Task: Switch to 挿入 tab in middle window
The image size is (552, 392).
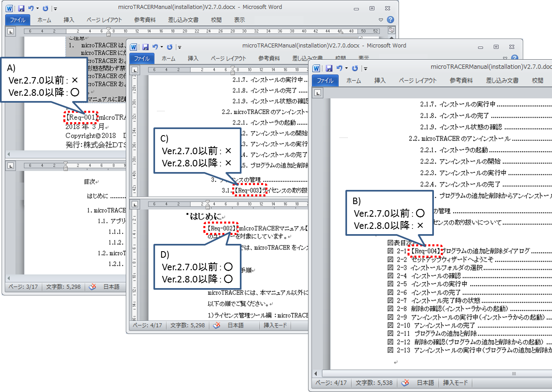Action: tap(193, 58)
